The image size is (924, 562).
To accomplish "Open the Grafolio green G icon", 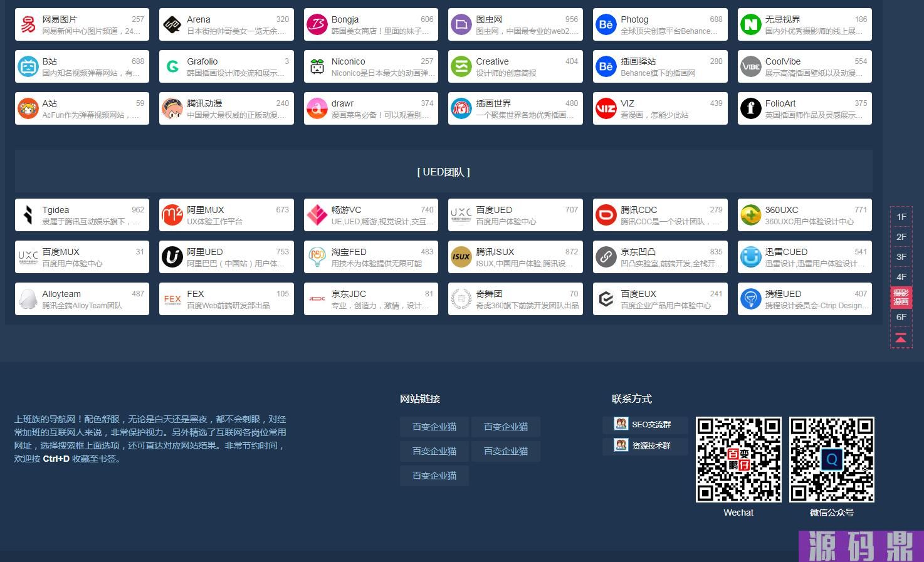I will (172, 66).
